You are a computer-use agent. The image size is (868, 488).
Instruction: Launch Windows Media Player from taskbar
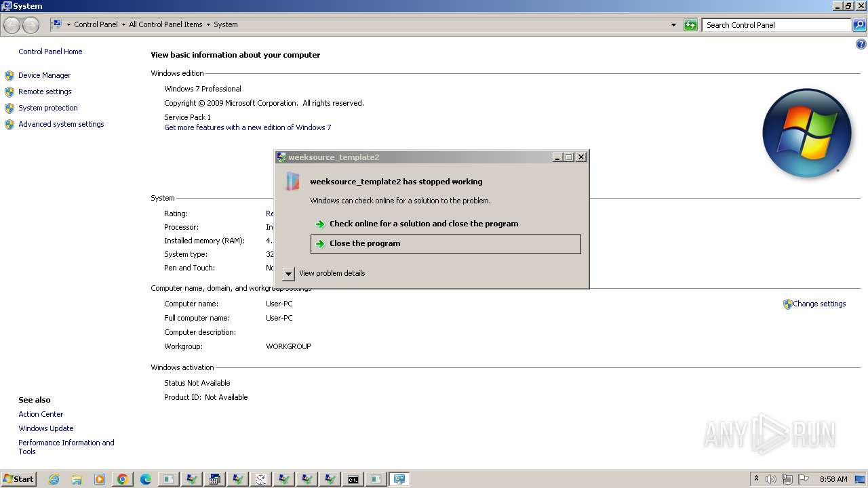click(100, 479)
